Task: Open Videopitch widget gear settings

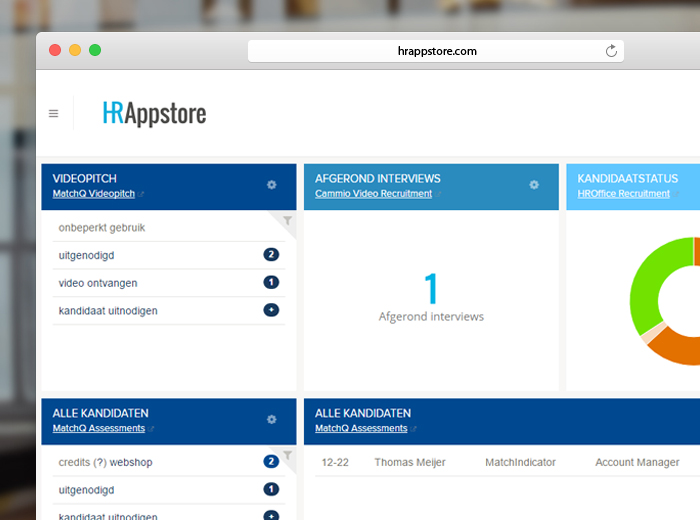Action: tap(271, 185)
